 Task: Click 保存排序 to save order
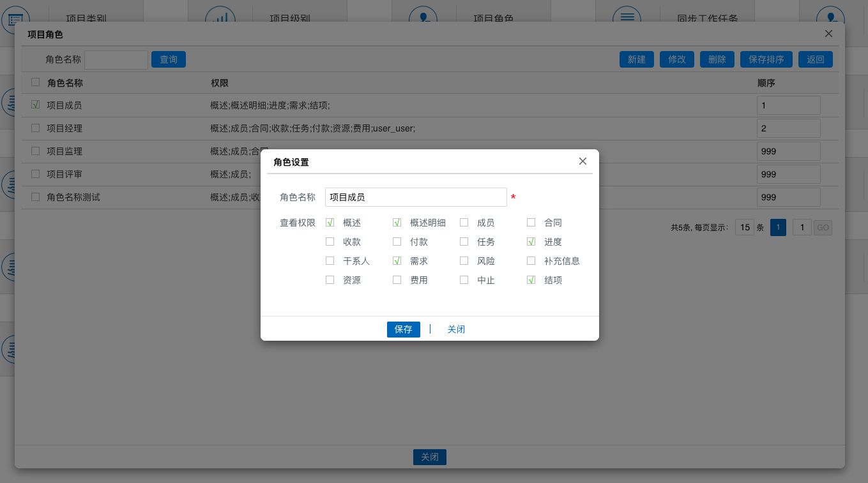tap(766, 59)
